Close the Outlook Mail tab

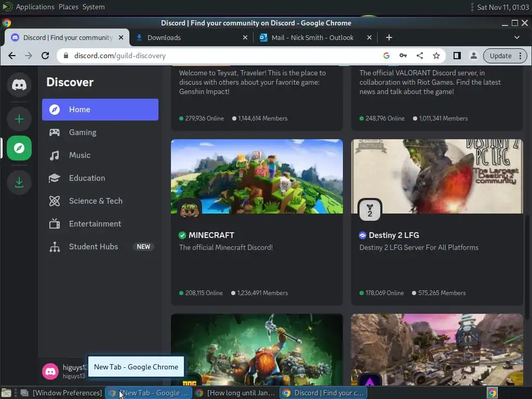pos(369,37)
